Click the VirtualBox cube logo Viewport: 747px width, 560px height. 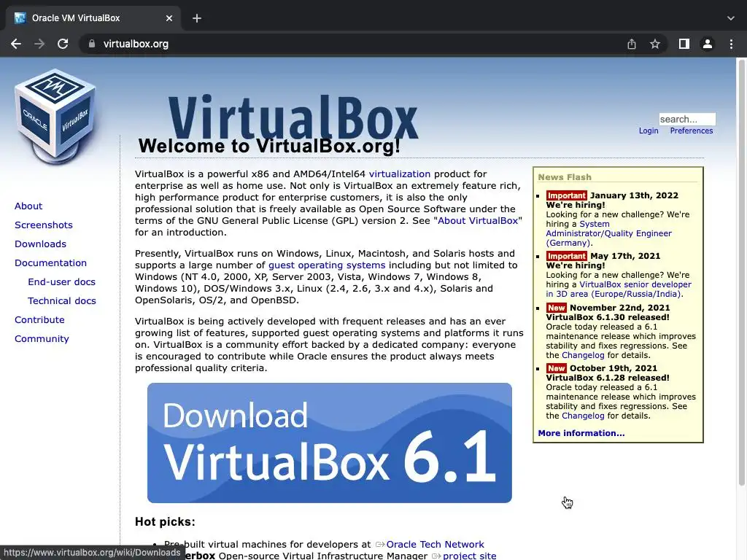55,117
